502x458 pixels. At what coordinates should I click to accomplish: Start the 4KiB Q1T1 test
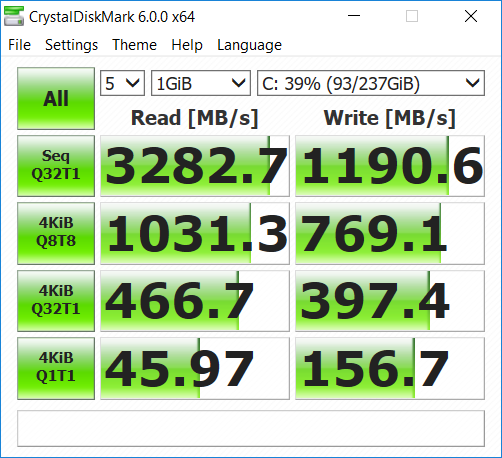(56, 368)
